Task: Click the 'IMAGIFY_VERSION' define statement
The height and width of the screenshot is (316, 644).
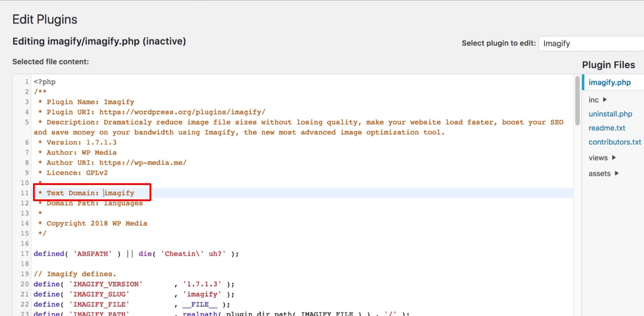Action: tap(105, 284)
